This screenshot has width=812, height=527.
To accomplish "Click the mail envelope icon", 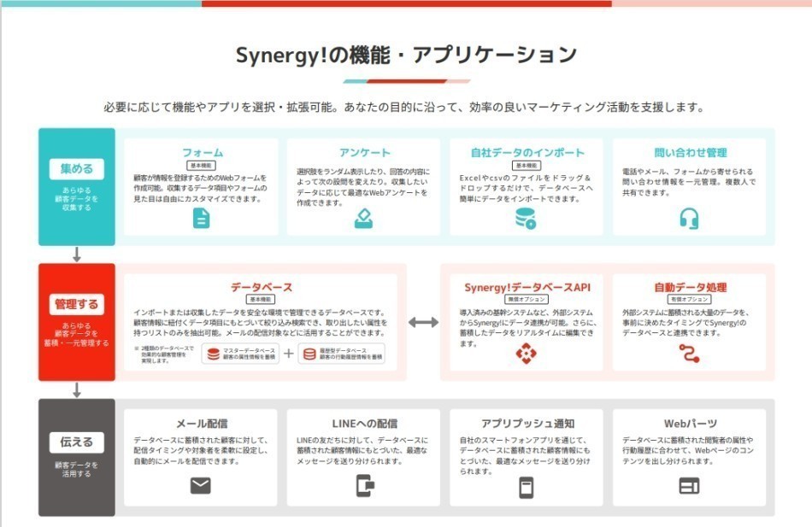I will coord(201,487).
